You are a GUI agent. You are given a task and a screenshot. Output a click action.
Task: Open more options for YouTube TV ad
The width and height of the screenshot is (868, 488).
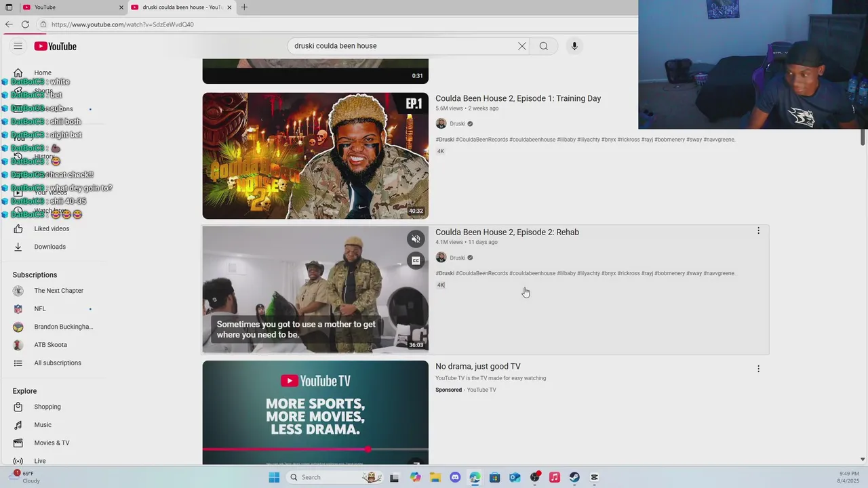[x=758, y=369]
